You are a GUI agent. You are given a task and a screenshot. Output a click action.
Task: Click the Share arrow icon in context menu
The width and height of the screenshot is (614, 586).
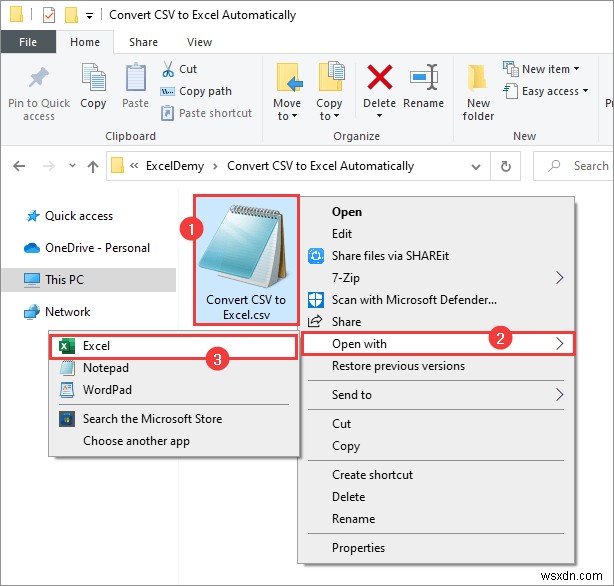pyautogui.click(x=315, y=322)
